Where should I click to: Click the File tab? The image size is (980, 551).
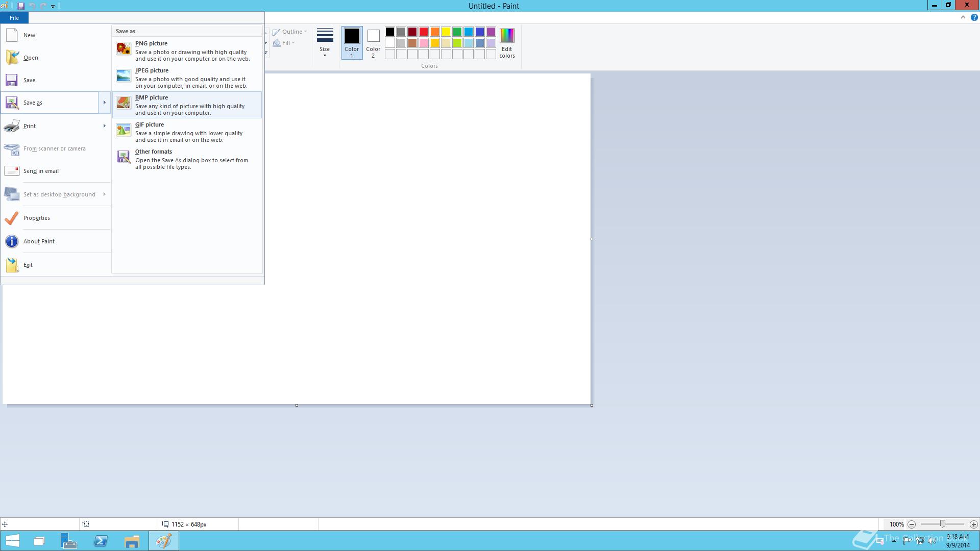[x=14, y=18]
